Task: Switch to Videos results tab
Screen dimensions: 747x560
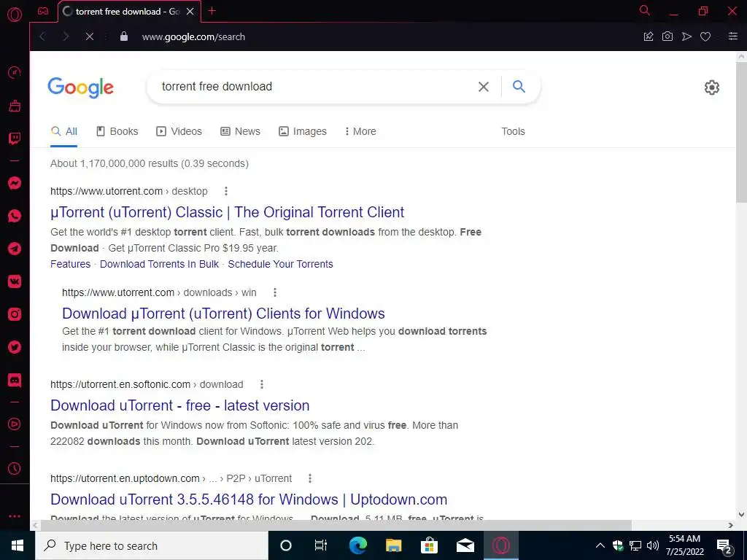Action: [179, 131]
